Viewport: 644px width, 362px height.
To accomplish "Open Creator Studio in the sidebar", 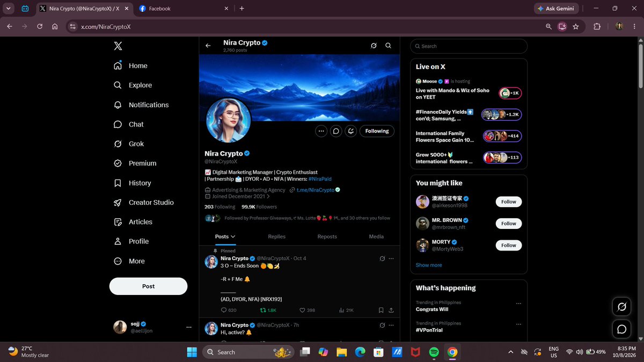I will [x=143, y=202].
